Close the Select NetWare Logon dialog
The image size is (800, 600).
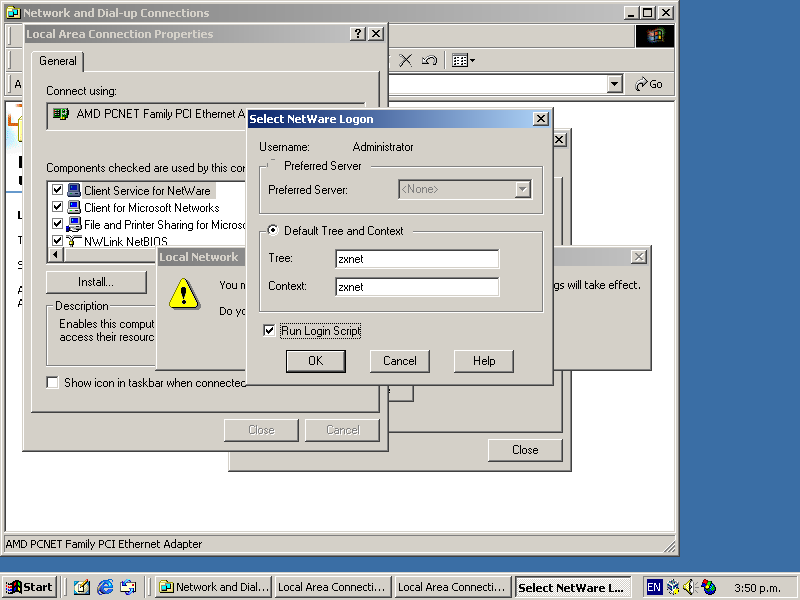(x=540, y=119)
